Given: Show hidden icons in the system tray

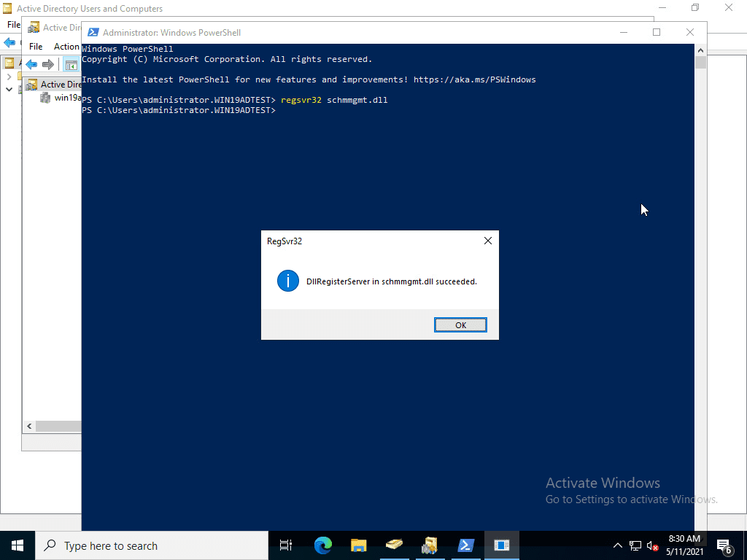Looking at the screenshot, I should (x=617, y=545).
